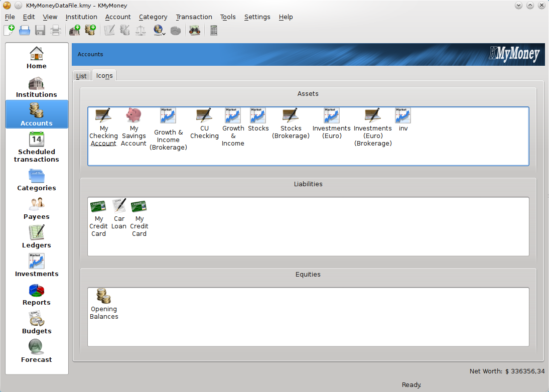Select the inv investment account
The image size is (549, 392).
point(403,120)
